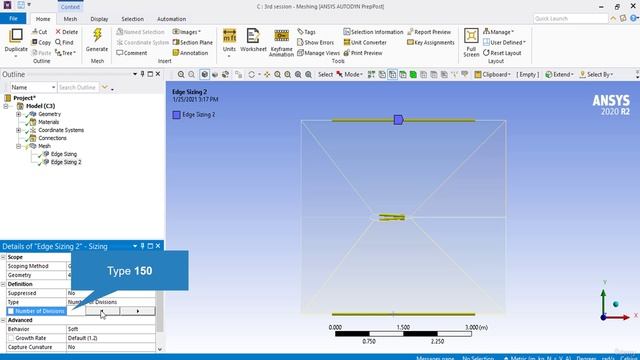Click the Search Outline field

(78, 87)
